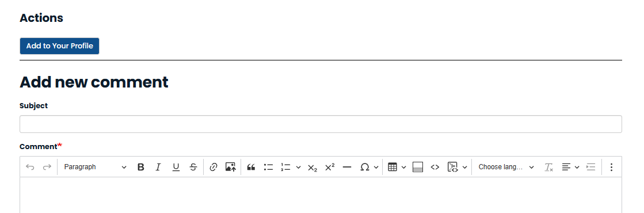Apply Strikethrough formatting

click(193, 167)
